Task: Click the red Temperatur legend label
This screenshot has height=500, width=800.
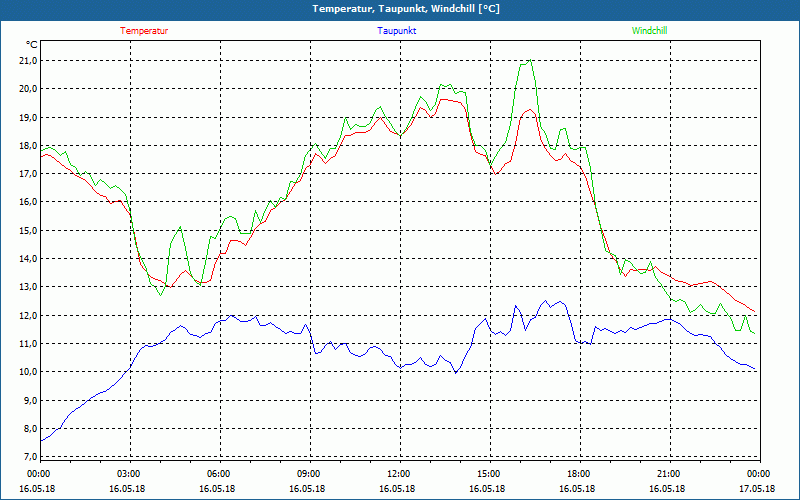Action: [x=144, y=30]
